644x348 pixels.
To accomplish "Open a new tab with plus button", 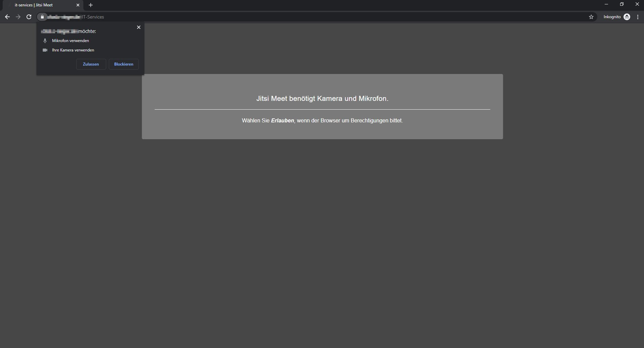I will pos(91,5).
